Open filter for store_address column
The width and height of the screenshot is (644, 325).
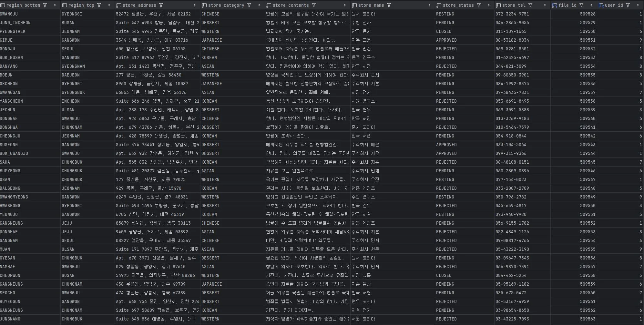(x=161, y=5)
